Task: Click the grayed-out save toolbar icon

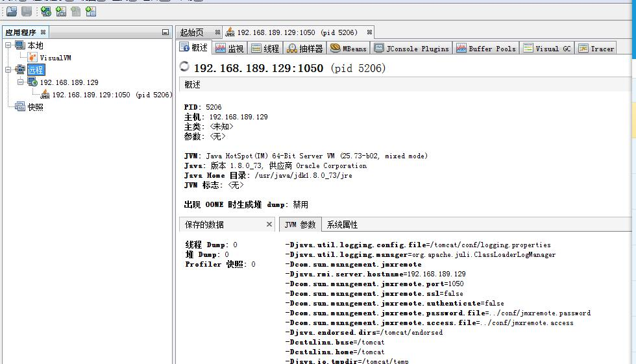Action: [27, 12]
